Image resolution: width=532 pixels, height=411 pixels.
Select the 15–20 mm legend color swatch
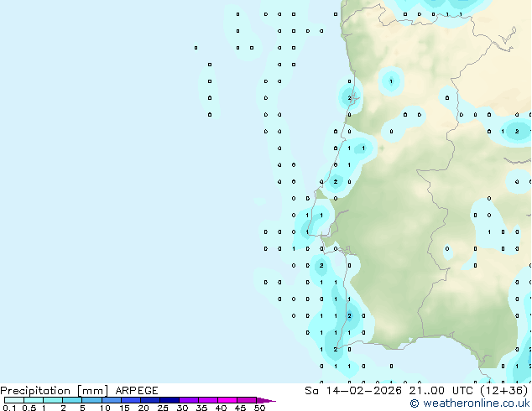point(130,400)
